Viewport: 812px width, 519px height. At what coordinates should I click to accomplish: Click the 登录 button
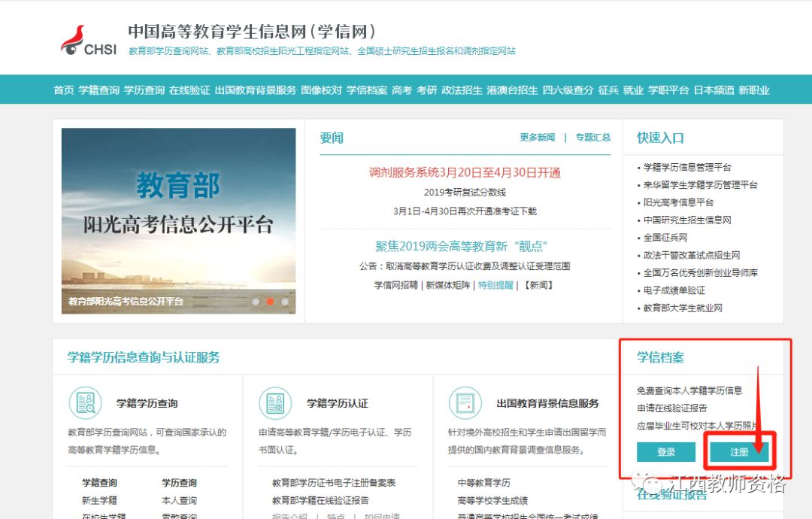tap(666, 451)
